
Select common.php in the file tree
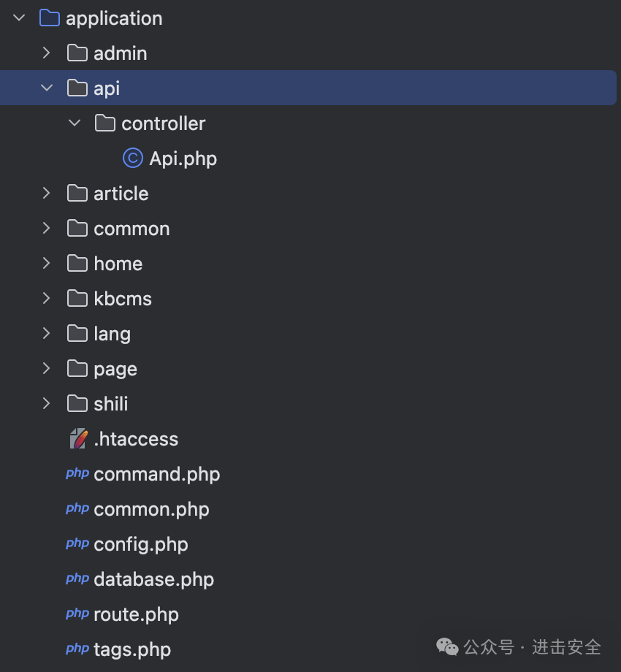click(x=151, y=509)
